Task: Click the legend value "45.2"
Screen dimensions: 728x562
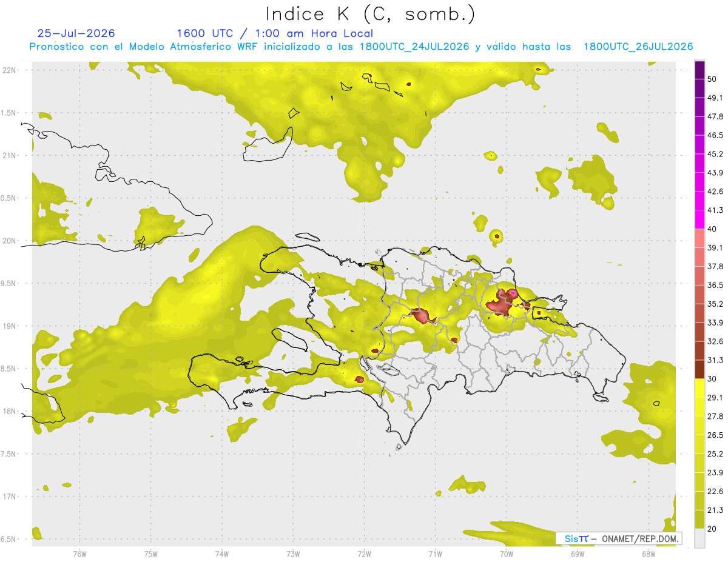Action: coord(715,154)
